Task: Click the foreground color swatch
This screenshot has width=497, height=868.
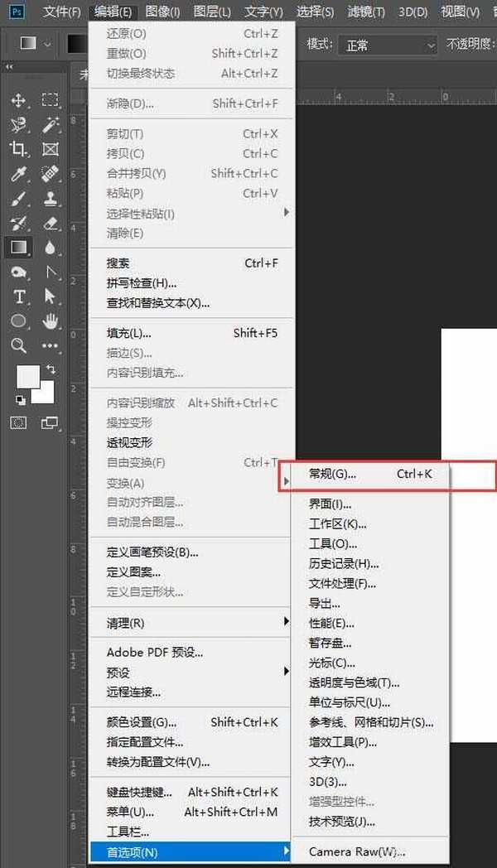Action: click(x=27, y=377)
